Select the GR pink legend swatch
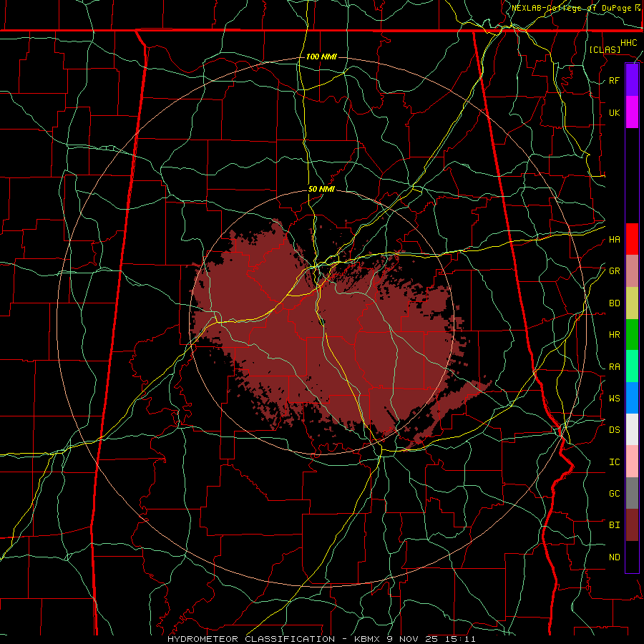Screen dimensions: 644x644 pos(632,271)
